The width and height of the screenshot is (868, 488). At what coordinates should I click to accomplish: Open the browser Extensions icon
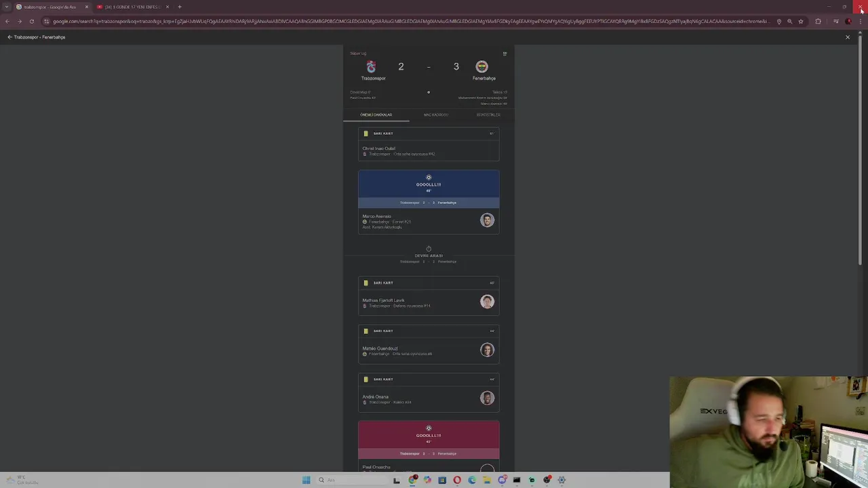point(818,21)
